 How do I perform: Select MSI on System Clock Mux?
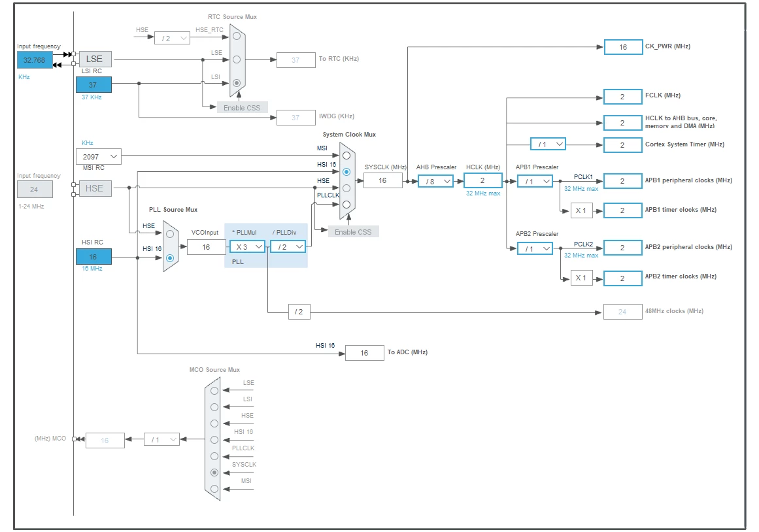click(346, 156)
